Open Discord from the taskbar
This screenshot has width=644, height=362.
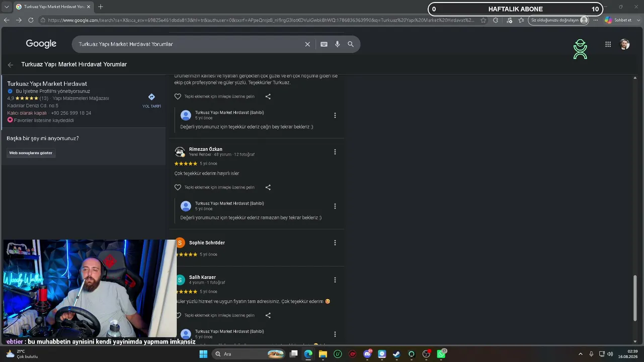tap(367, 354)
